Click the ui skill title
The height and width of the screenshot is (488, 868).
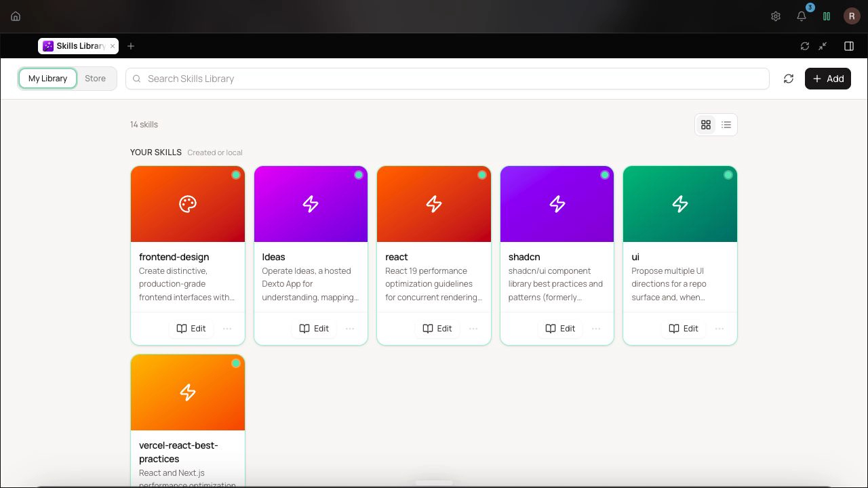[635, 257]
